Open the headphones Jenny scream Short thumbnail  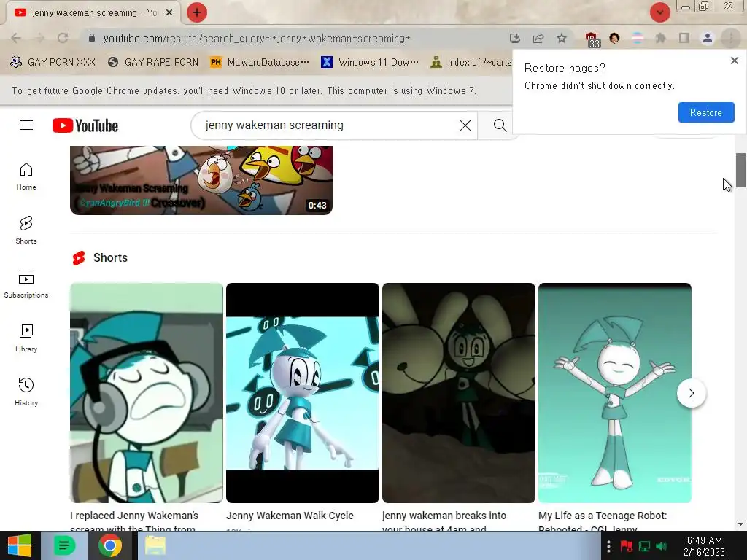coord(146,393)
